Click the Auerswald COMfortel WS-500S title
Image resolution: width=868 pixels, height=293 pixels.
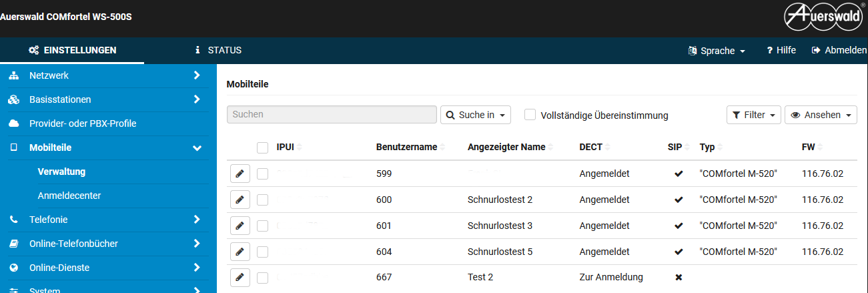(x=66, y=16)
